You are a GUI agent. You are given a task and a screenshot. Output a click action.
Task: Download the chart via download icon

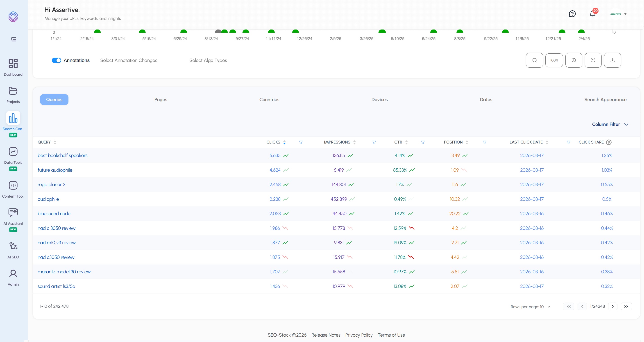tap(612, 60)
